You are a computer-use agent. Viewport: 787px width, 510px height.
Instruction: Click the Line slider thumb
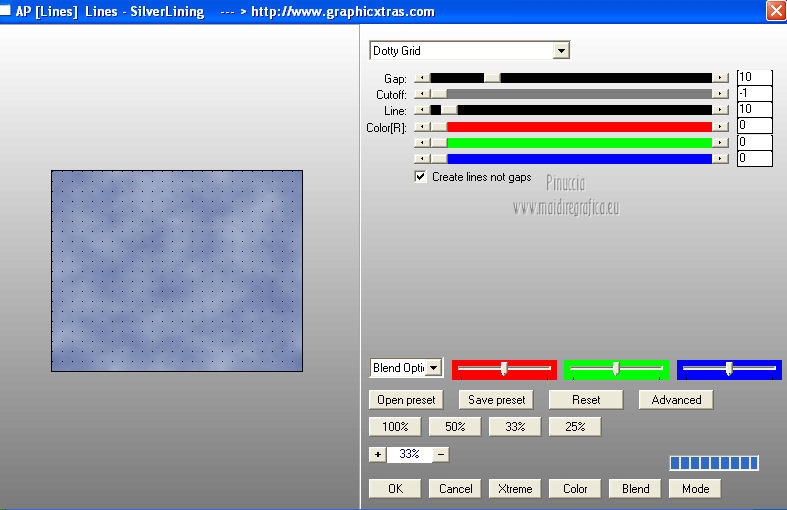tap(449, 110)
